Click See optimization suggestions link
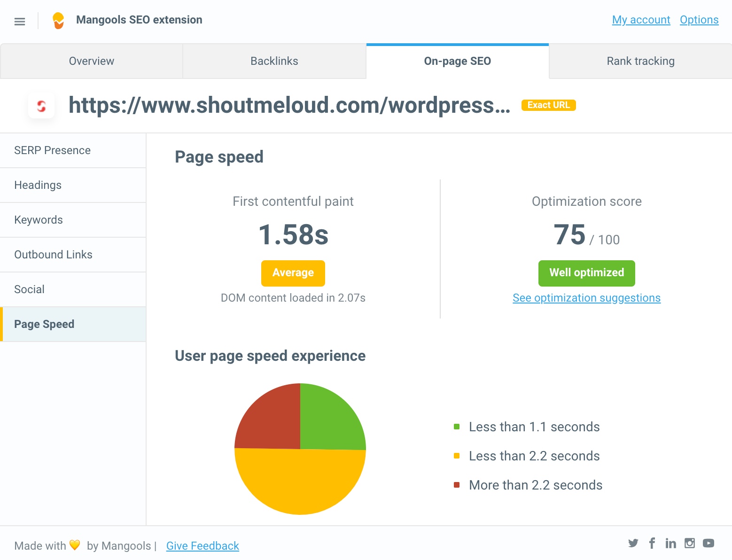The height and width of the screenshot is (560, 732). (586, 298)
